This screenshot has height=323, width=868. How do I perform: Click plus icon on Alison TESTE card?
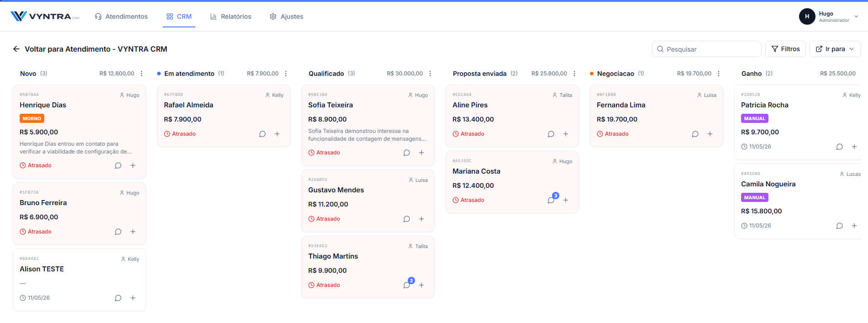[x=133, y=298]
